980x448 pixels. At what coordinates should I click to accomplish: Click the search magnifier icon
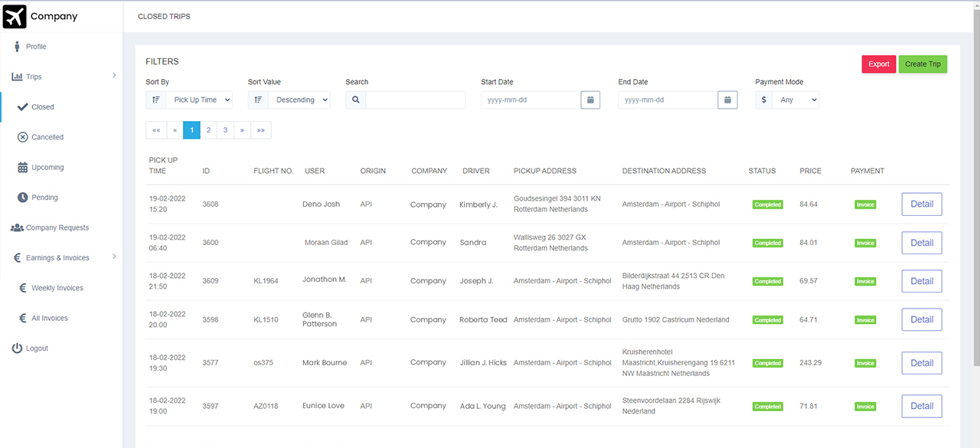coord(356,100)
